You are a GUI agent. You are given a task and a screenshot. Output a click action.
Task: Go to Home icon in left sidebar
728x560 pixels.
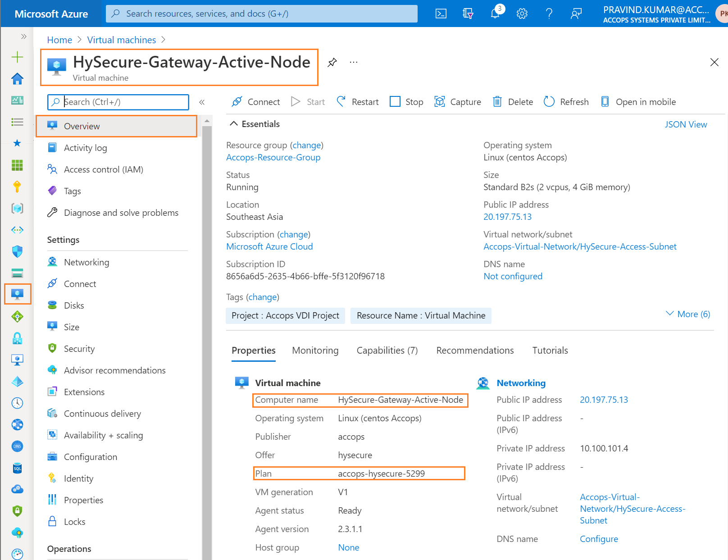tap(17, 78)
